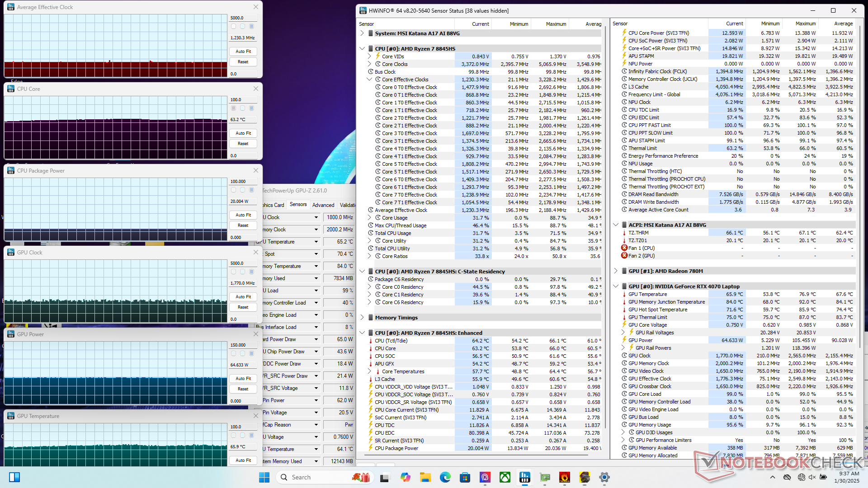Click the GPU Power lightning bolt sensor icon

point(624,340)
